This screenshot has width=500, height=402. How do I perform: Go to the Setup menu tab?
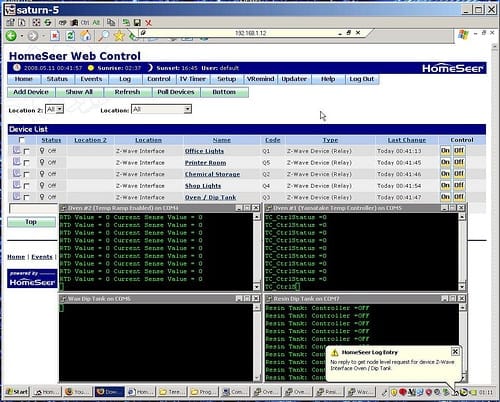tap(227, 79)
